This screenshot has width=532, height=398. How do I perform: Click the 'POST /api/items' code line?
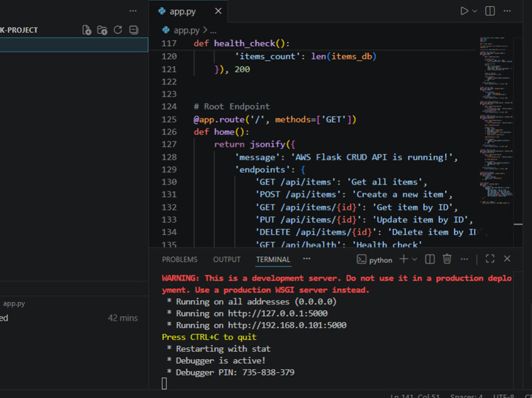coord(354,194)
